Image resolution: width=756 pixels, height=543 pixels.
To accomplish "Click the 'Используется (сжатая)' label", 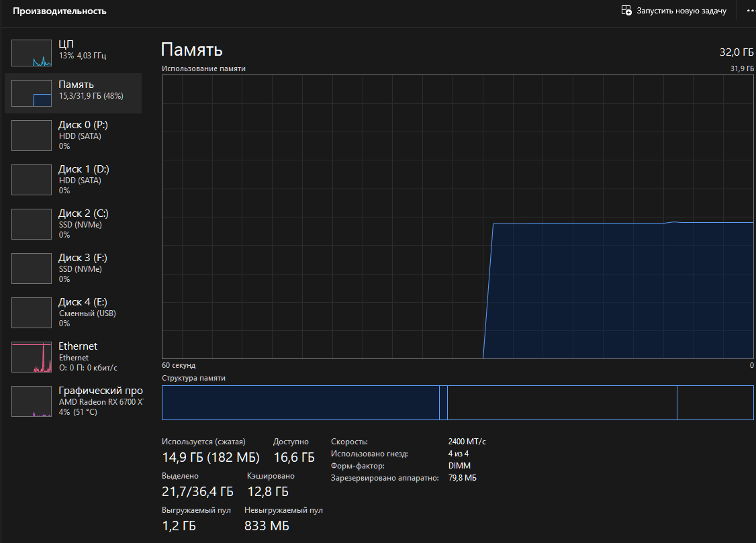I will tap(203, 442).
